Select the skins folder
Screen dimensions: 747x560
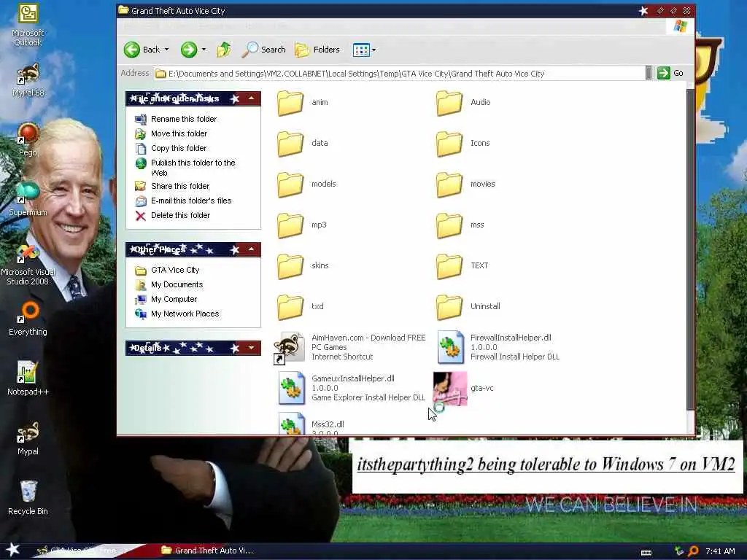(303, 265)
